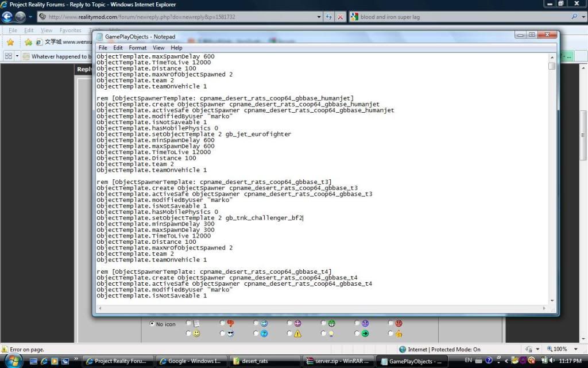Open Notepad's Edit menu
This screenshot has width=588, height=368.
pos(118,48)
